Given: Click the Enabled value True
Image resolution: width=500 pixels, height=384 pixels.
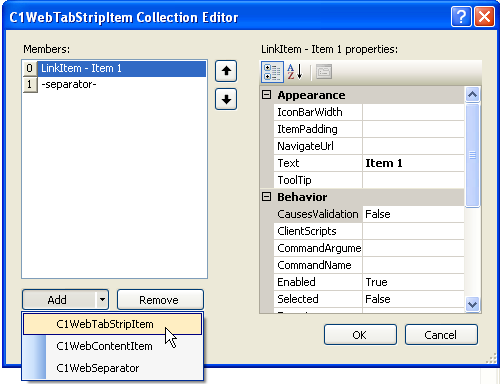Looking at the screenshot, I should click(x=413, y=282).
